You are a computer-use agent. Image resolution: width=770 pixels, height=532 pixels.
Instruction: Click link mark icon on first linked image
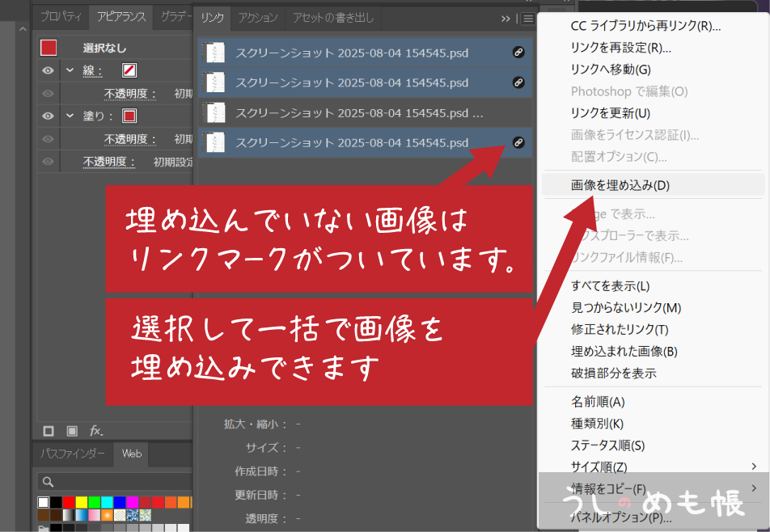518,53
